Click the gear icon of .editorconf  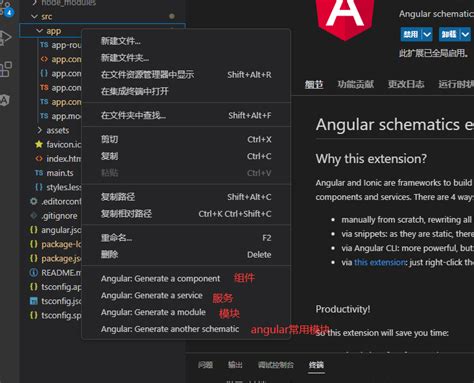coord(34,201)
